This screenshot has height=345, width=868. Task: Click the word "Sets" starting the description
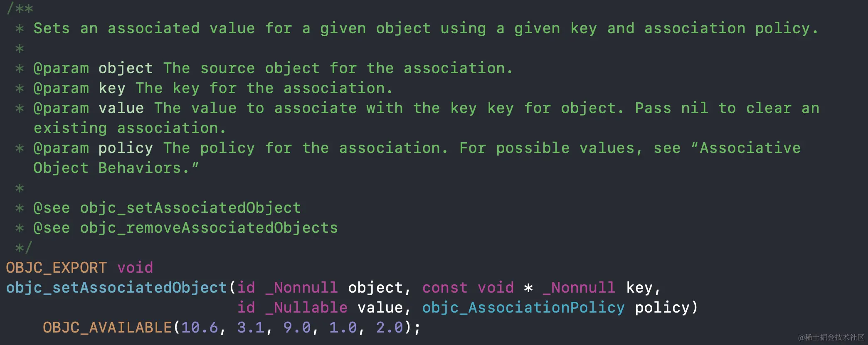tap(52, 28)
